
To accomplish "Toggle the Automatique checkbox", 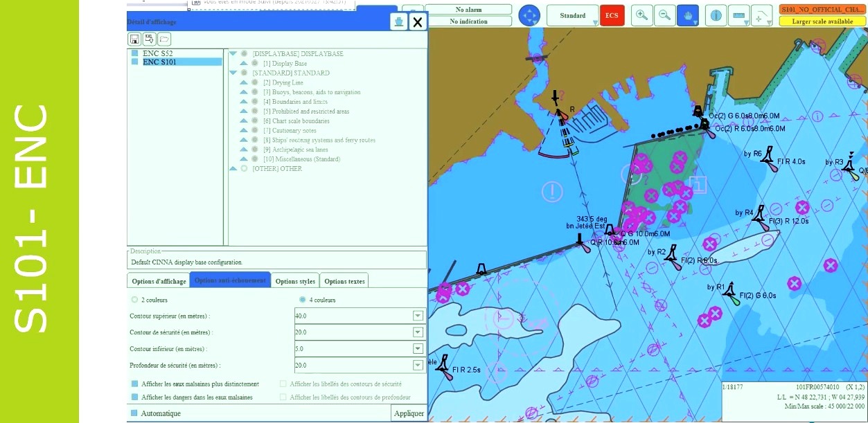I will click(134, 413).
